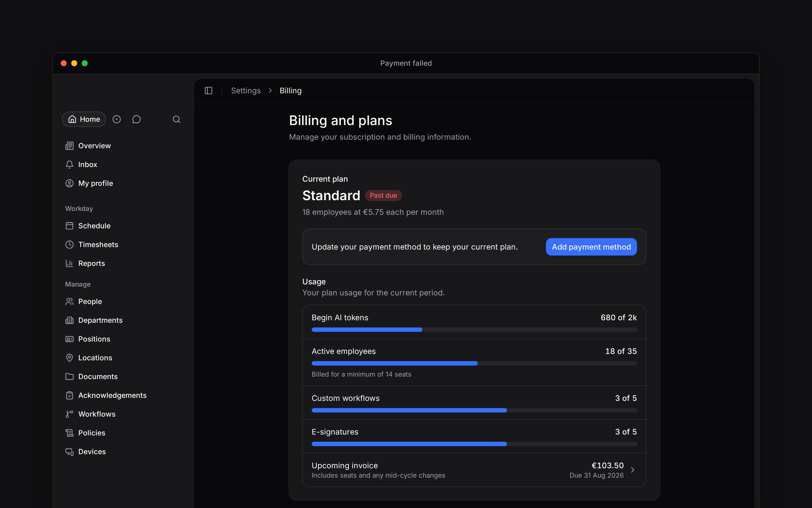This screenshot has height=508, width=812.
Task: Click "18 employees at €5.75 each per month"
Action: click(x=373, y=212)
